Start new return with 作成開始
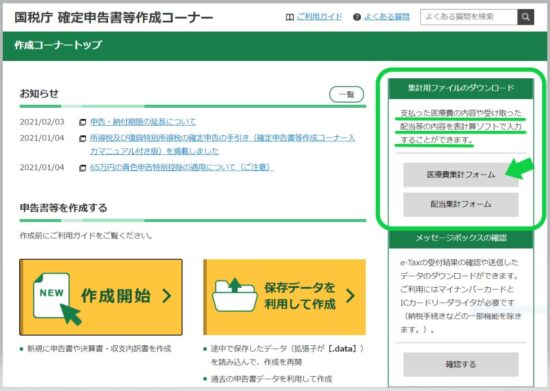Image resolution: width=550 pixels, height=391 pixels. point(101,297)
